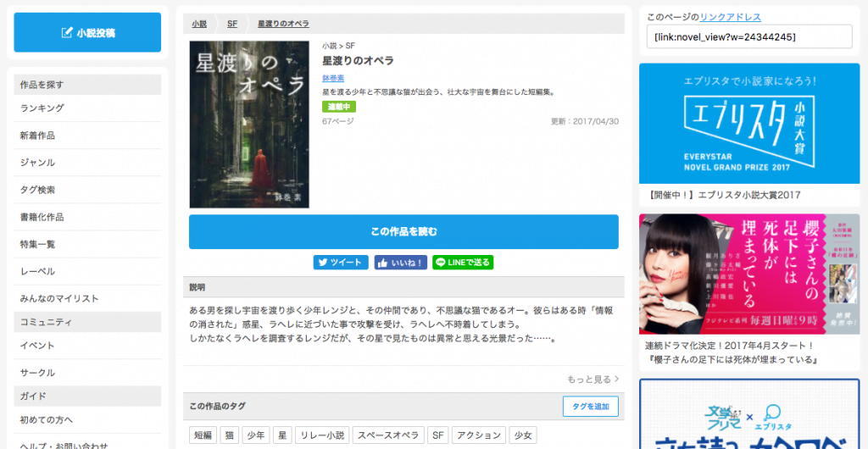Select the 少年 tag
Viewport: 868px width, 449px height.
tap(256, 435)
